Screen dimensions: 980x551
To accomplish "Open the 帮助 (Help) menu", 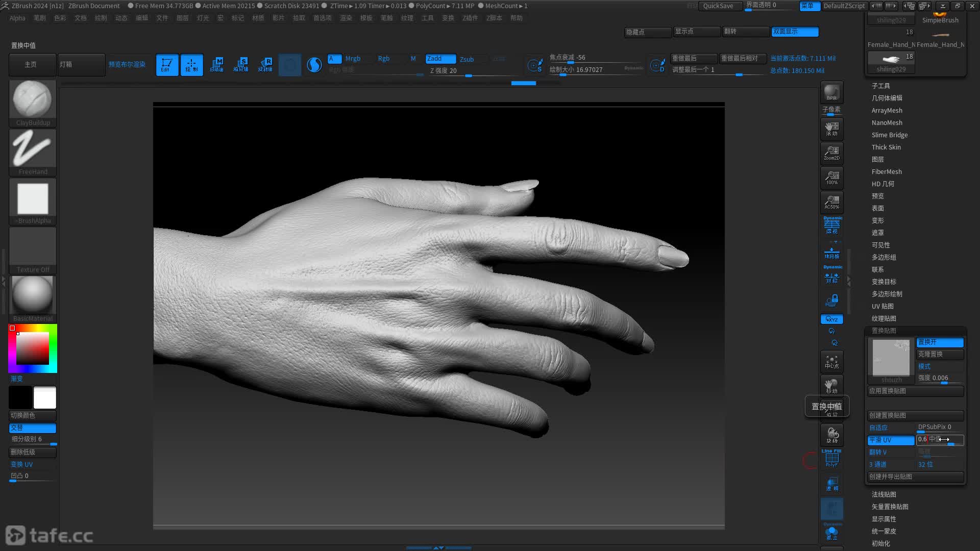I will tap(517, 18).
